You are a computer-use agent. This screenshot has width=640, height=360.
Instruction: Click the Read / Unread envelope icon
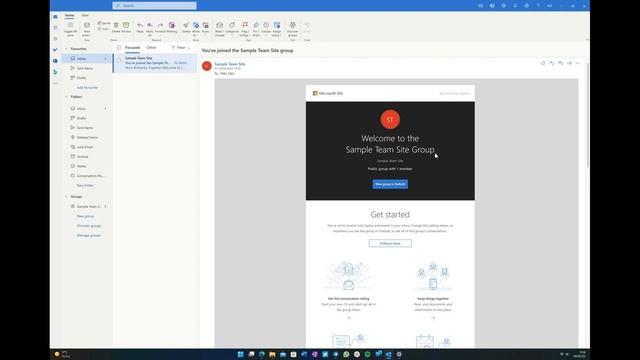219,25
